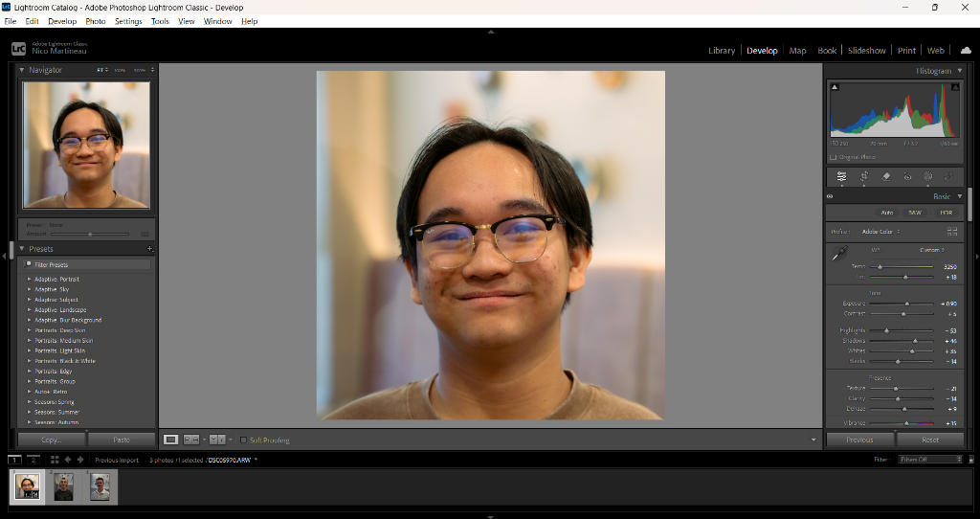Open the Filters Off dropdown
Screen dimensions: 980x519
(930, 460)
